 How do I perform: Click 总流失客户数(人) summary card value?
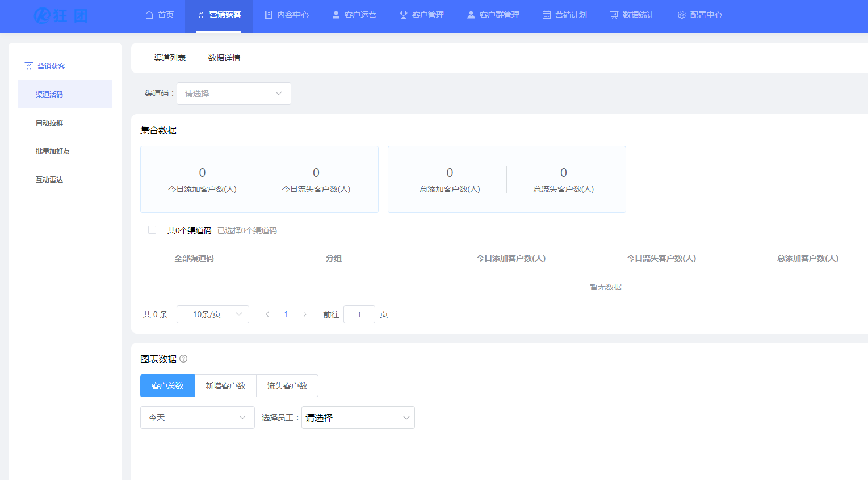pos(564,172)
